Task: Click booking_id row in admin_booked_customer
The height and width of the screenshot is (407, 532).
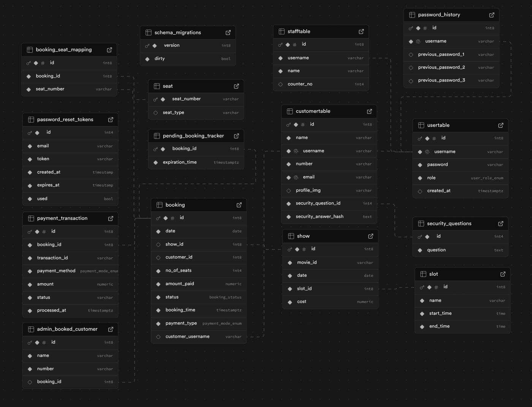Action: [x=70, y=382]
